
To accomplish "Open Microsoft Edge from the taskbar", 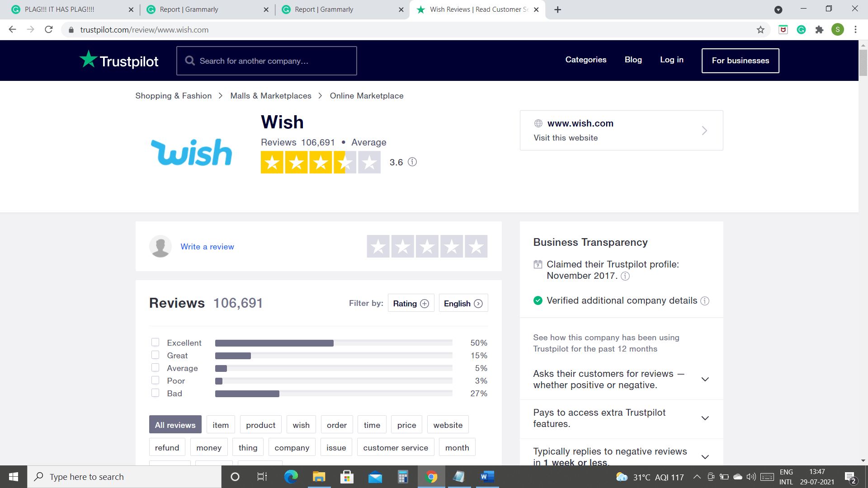I will click(x=291, y=477).
